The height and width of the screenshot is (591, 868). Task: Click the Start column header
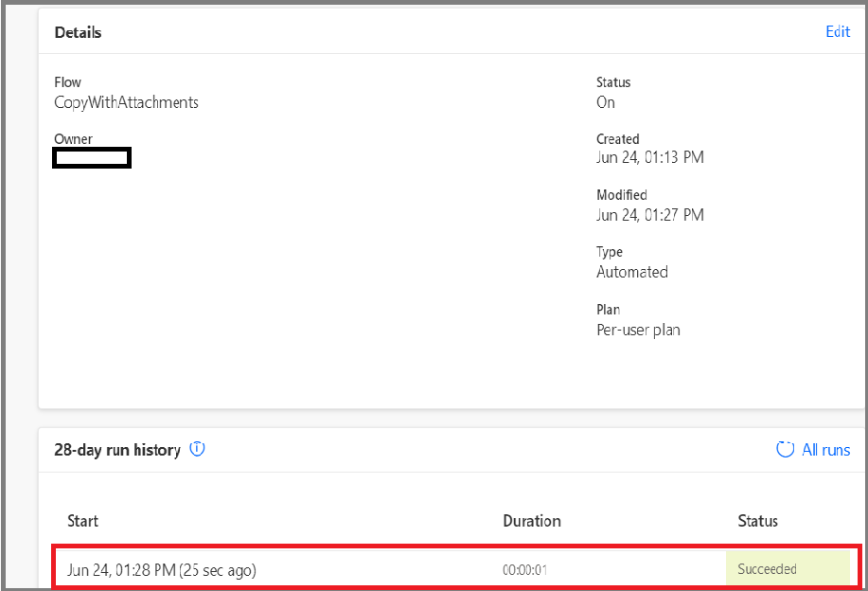[x=82, y=521]
